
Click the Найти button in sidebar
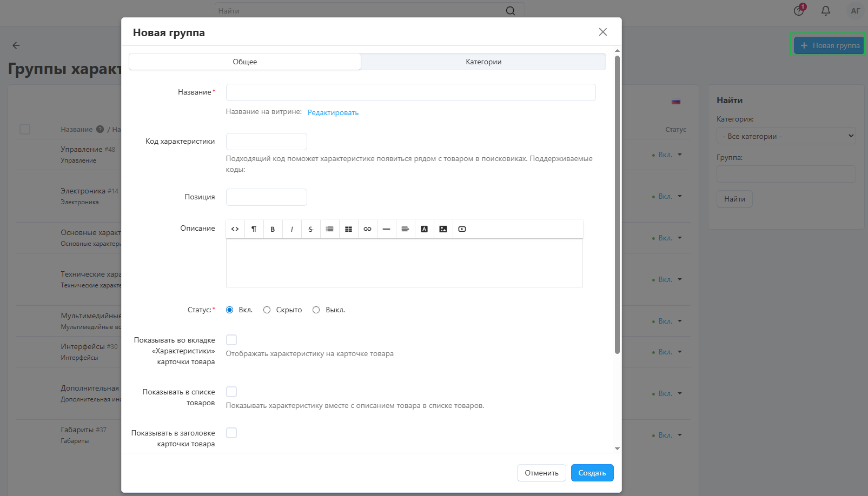734,199
